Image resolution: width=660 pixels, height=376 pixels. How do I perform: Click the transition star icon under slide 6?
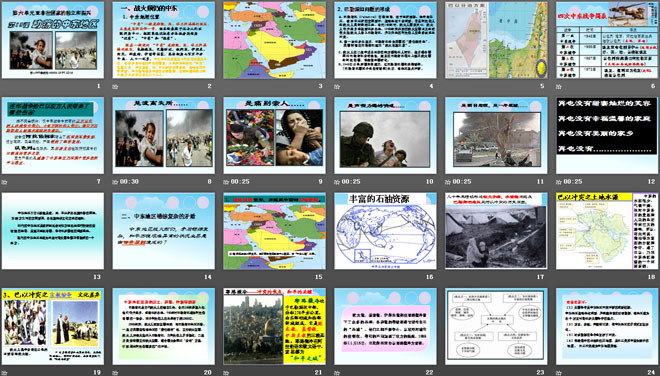(x=559, y=87)
